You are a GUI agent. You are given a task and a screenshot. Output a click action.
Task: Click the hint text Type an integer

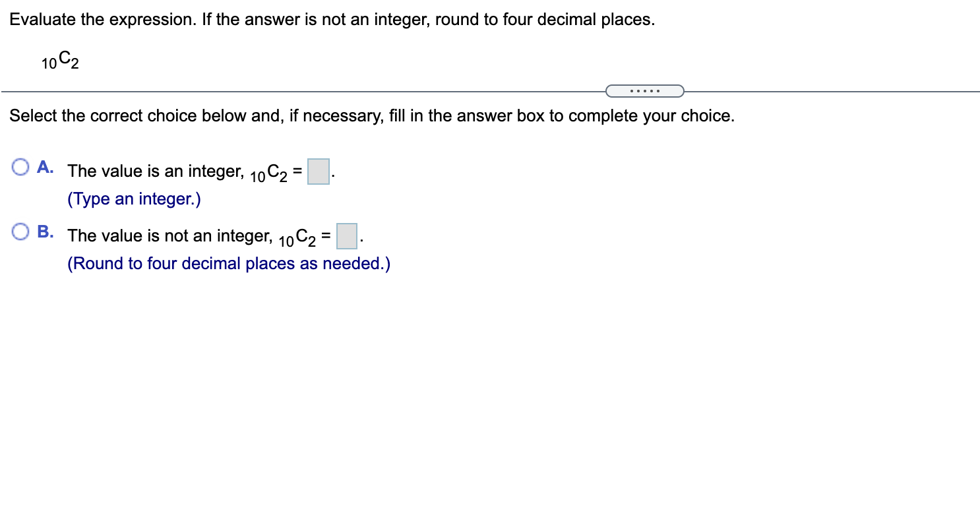134,199
